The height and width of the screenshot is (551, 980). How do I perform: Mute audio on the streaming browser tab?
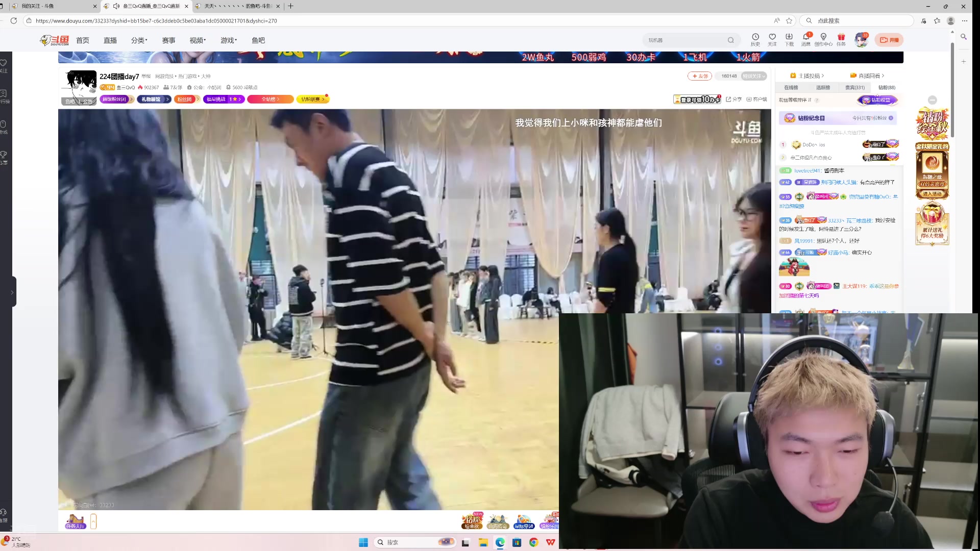pyautogui.click(x=116, y=6)
